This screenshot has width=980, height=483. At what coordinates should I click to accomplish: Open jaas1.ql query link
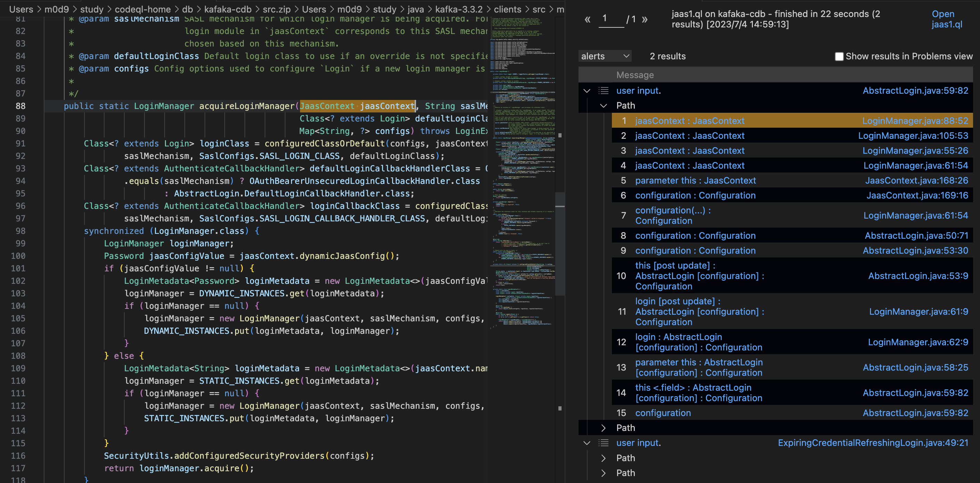947,19
